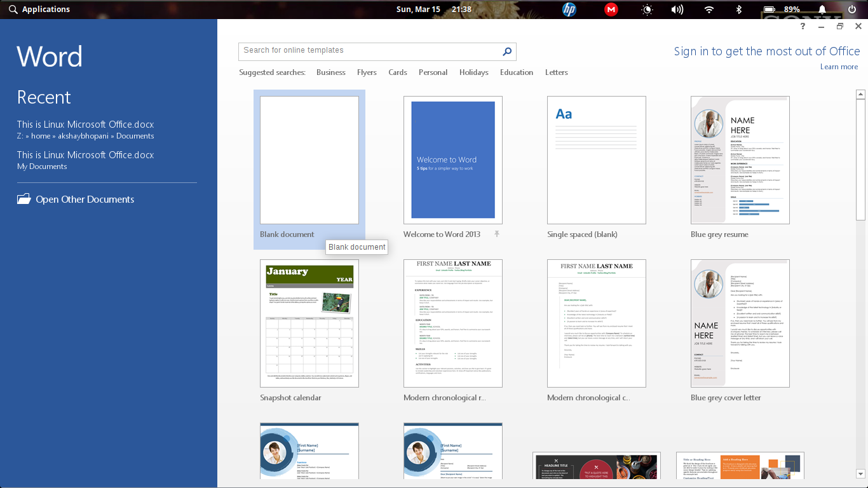The image size is (868, 488).
Task: Select the orange Title or Heading Here template
Action: point(740,466)
